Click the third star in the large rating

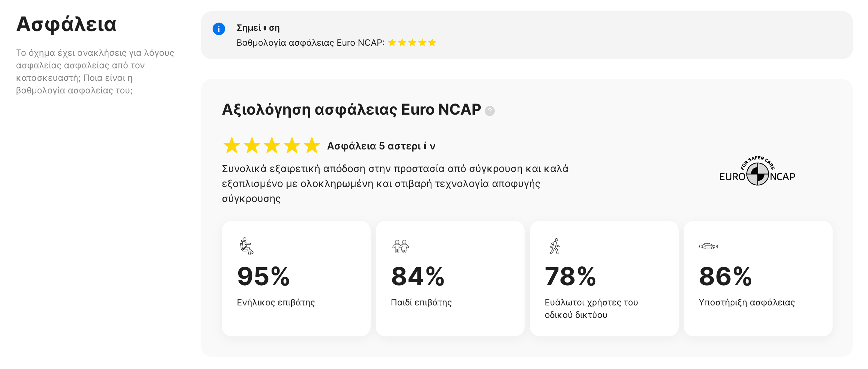pyautogui.click(x=272, y=146)
